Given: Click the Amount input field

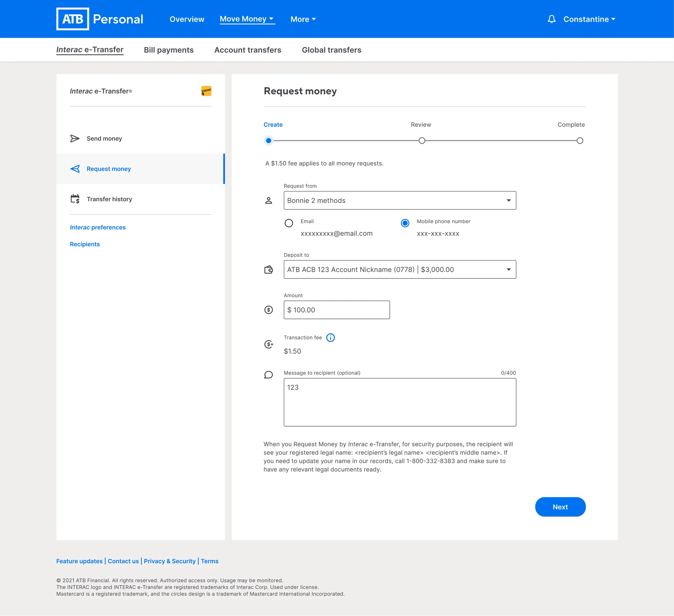Looking at the screenshot, I should (337, 310).
